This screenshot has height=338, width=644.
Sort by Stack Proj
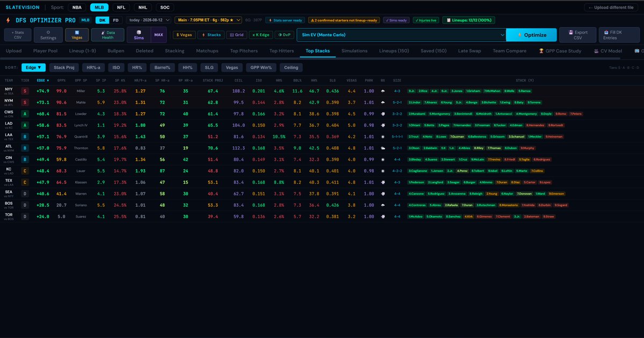click(x=64, y=67)
